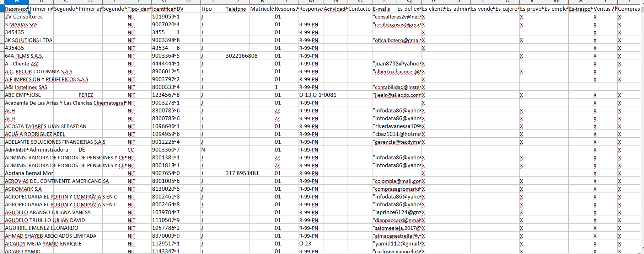Select ADELANTE SOLUCIONES FINANCIERAS S.A.S cell
Viewport: 644px width, 254px height.
[17, 142]
